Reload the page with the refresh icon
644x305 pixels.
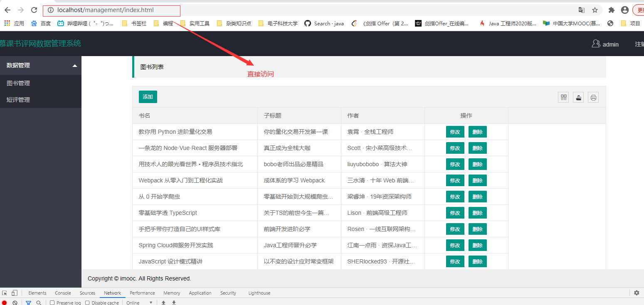pyautogui.click(x=34, y=10)
